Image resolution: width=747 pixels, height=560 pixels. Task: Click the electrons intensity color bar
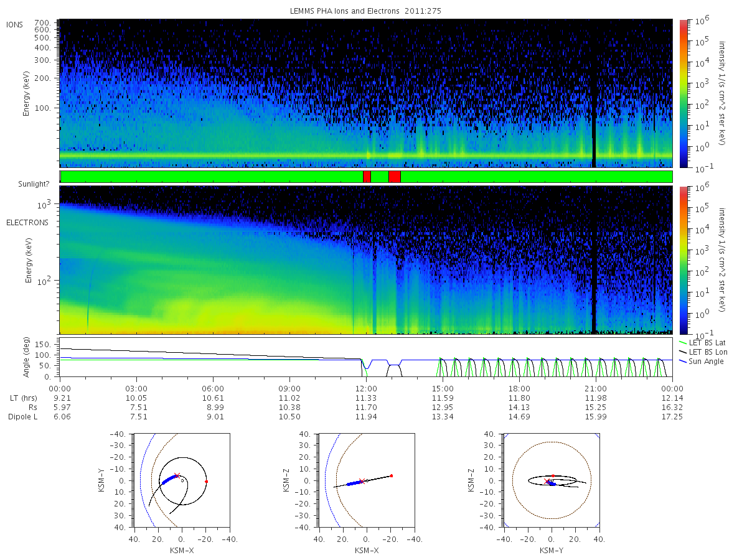pos(682,259)
